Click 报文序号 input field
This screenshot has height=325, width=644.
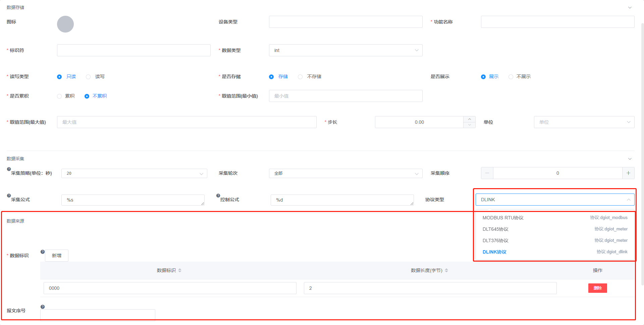coord(98,315)
